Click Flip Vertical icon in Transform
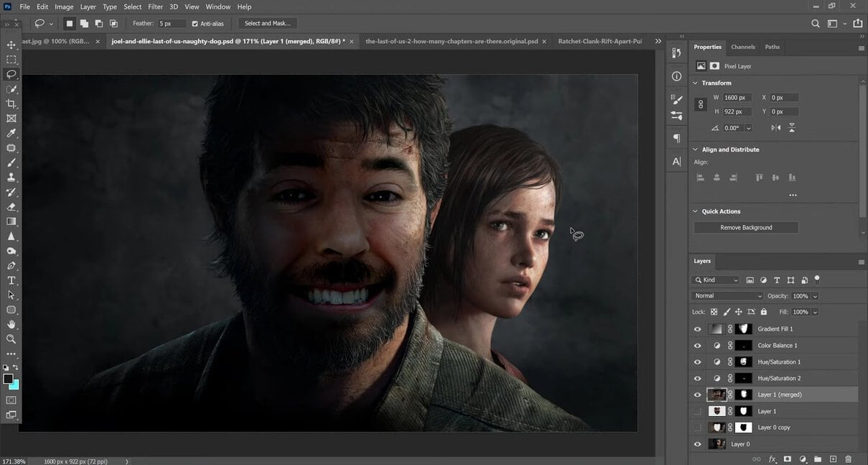This screenshot has height=465, width=868. [792, 128]
